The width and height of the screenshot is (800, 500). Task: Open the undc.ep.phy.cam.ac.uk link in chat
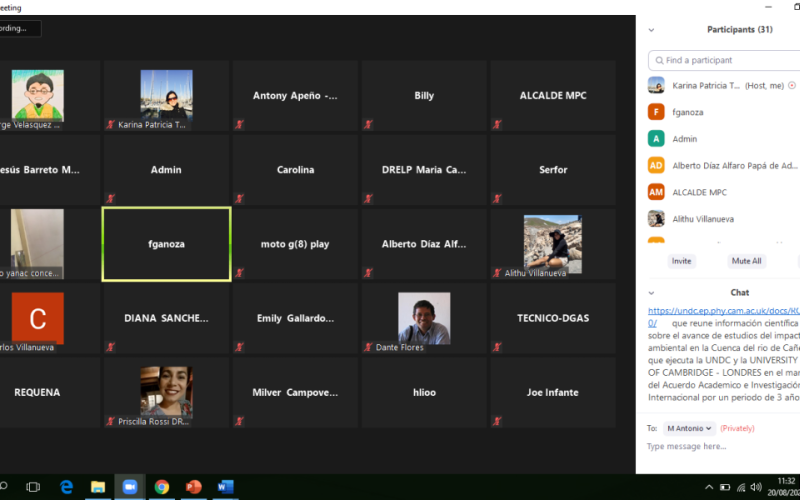(722, 311)
